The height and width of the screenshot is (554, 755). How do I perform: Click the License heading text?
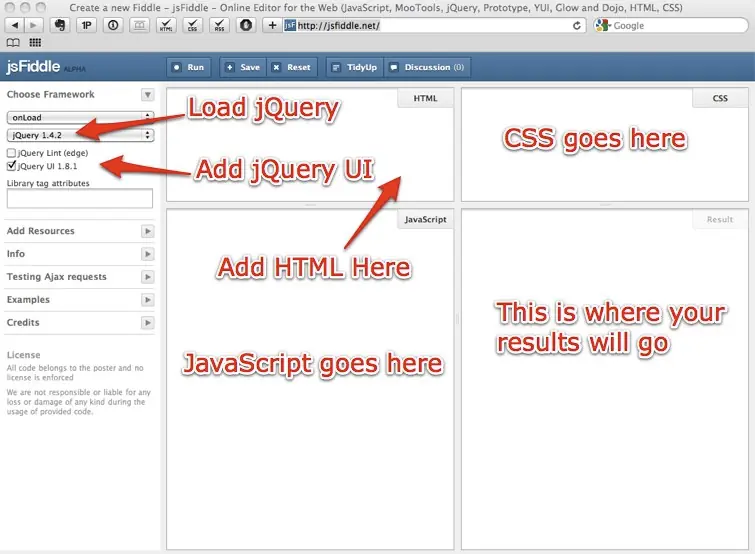24,355
